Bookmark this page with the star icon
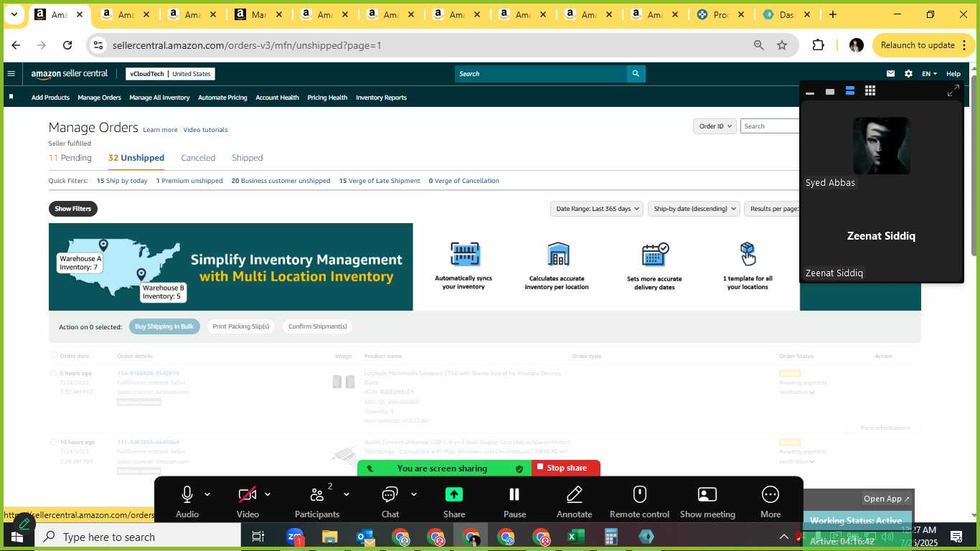The height and width of the screenshot is (551, 980). tap(782, 45)
